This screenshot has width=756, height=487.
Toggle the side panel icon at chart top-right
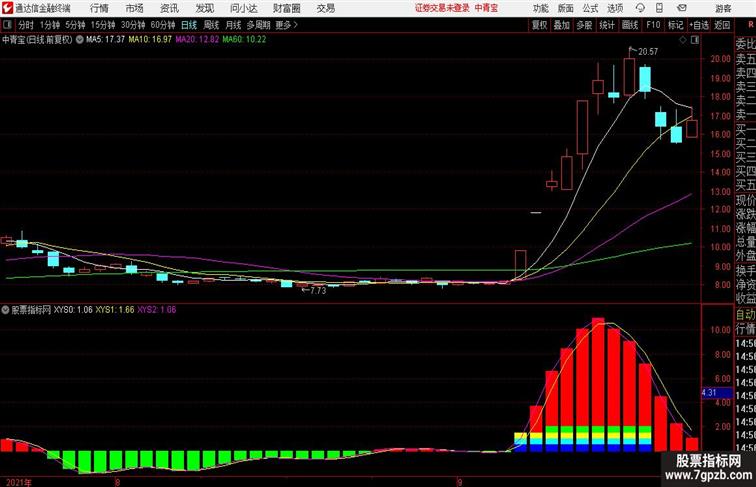point(695,40)
